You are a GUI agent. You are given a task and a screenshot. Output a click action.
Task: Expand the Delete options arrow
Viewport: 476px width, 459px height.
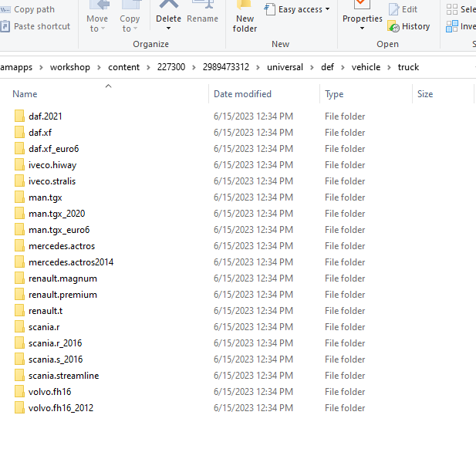coord(168,29)
